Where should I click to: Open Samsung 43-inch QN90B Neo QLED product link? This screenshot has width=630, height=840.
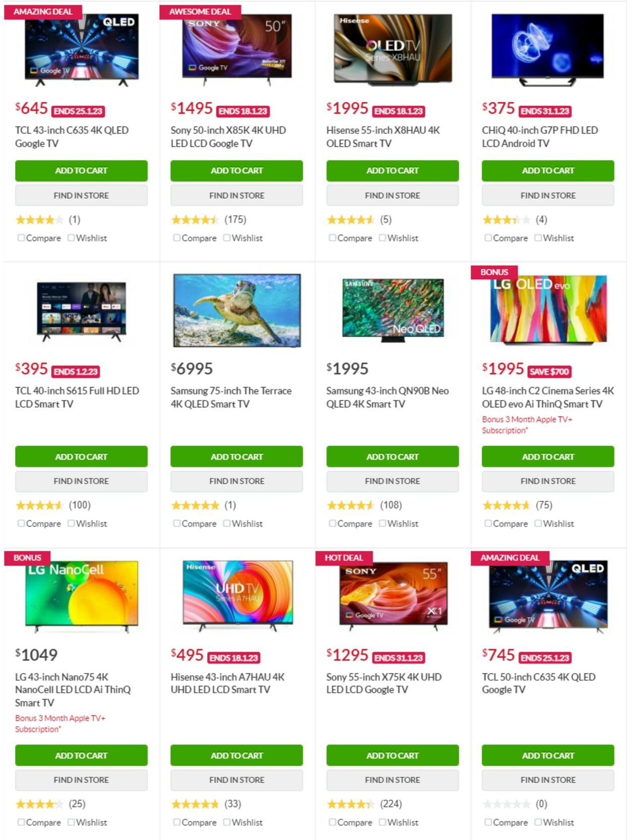click(x=387, y=397)
